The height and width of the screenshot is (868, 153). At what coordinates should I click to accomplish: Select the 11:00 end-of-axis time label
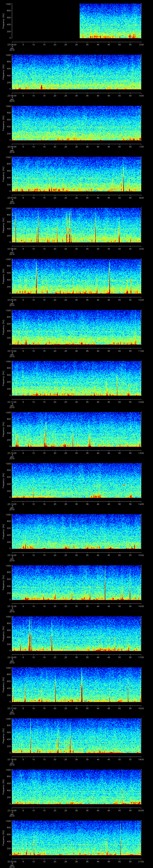141,351
